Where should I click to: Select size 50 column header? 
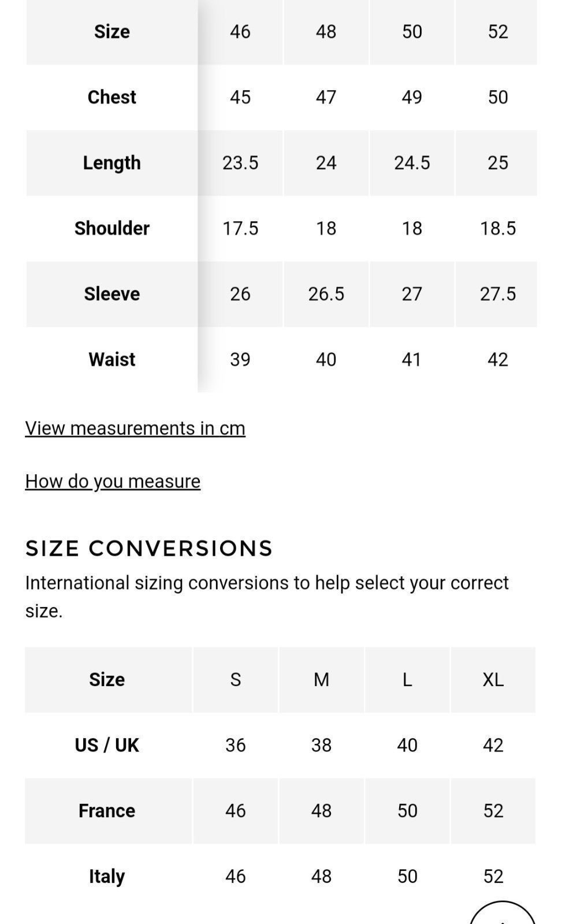[412, 32]
